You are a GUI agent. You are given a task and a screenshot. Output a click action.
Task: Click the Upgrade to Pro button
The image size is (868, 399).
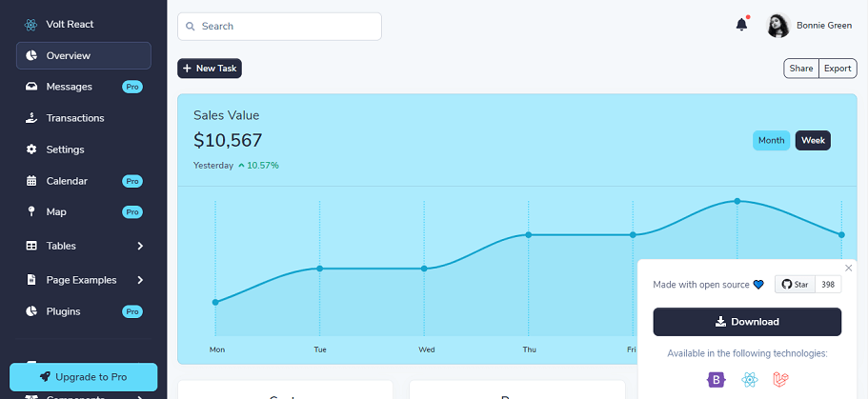pos(84,377)
